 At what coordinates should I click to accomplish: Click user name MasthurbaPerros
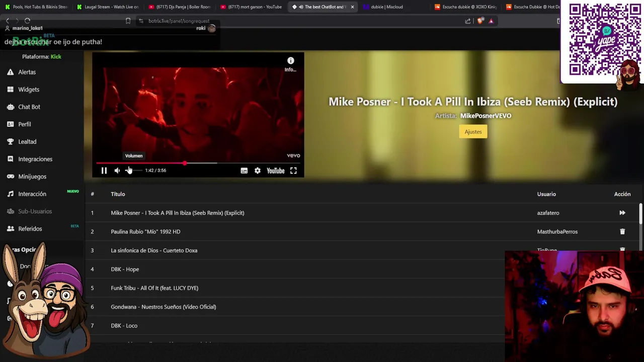[557, 232]
